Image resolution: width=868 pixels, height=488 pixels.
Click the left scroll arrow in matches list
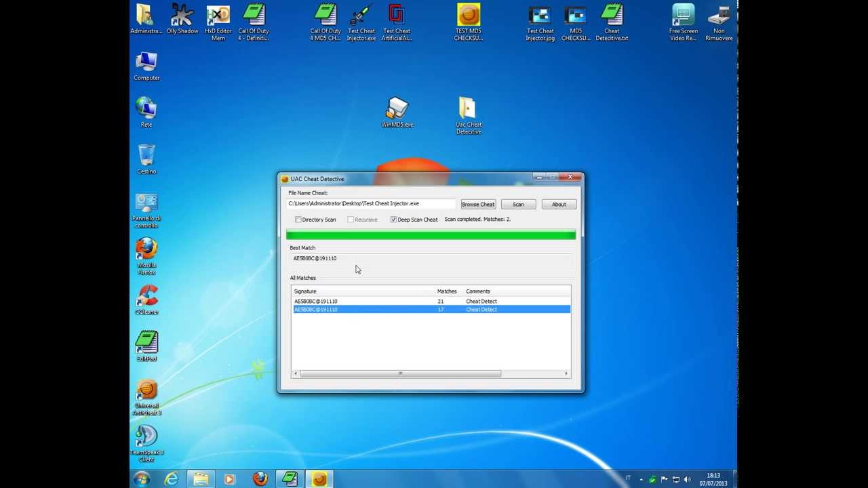coord(296,373)
